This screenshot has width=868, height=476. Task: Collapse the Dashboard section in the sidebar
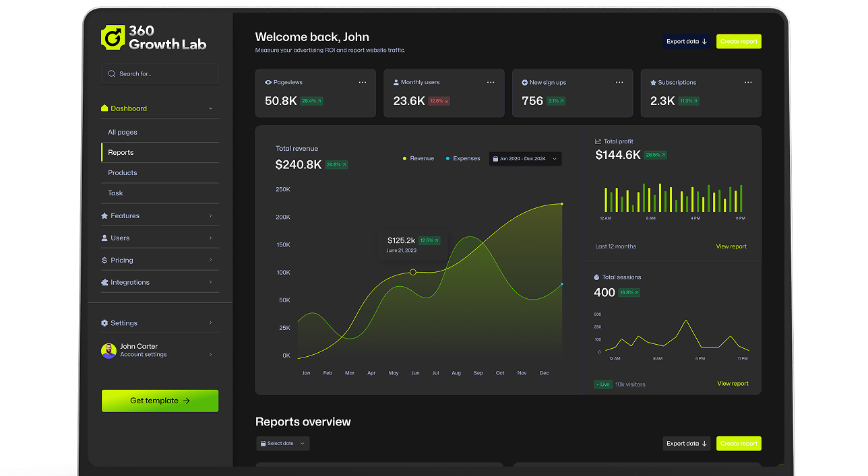(x=212, y=108)
